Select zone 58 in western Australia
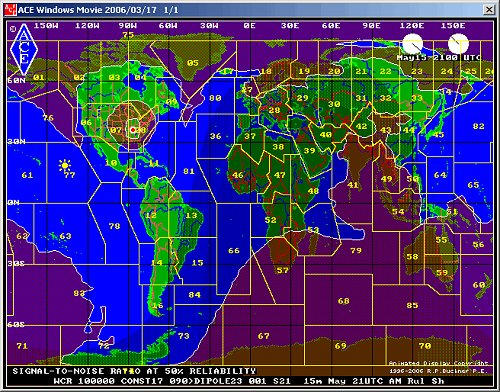Viewport: 500px width, 392px height. point(412,256)
